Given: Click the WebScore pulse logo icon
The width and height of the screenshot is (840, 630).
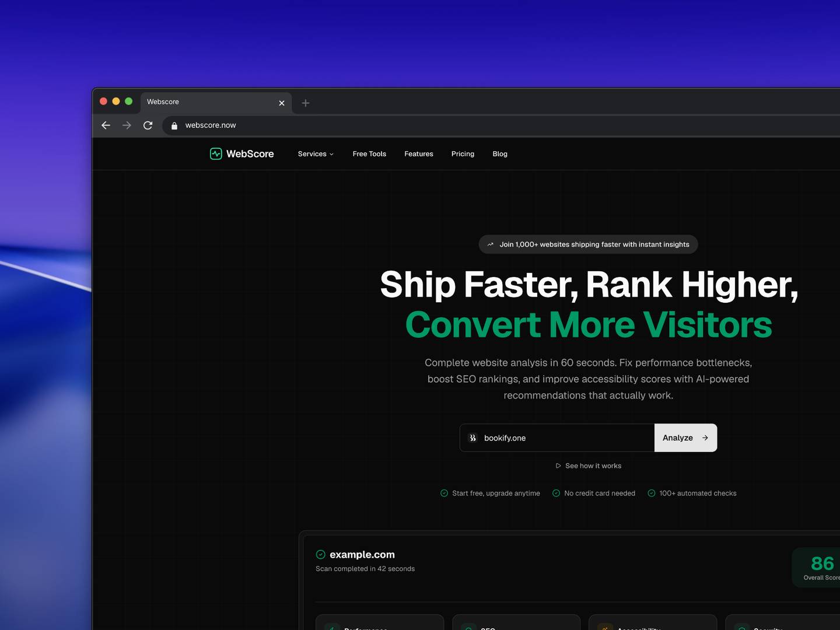Looking at the screenshot, I should [215, 153].
